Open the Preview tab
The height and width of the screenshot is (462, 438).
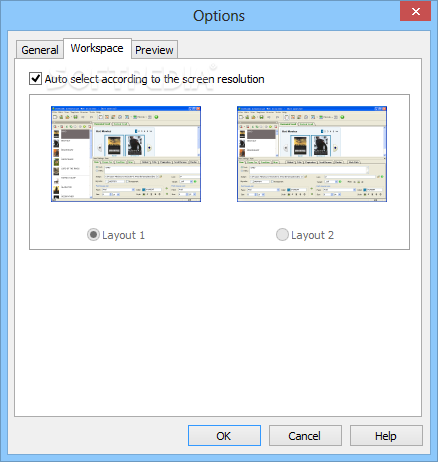154,50
